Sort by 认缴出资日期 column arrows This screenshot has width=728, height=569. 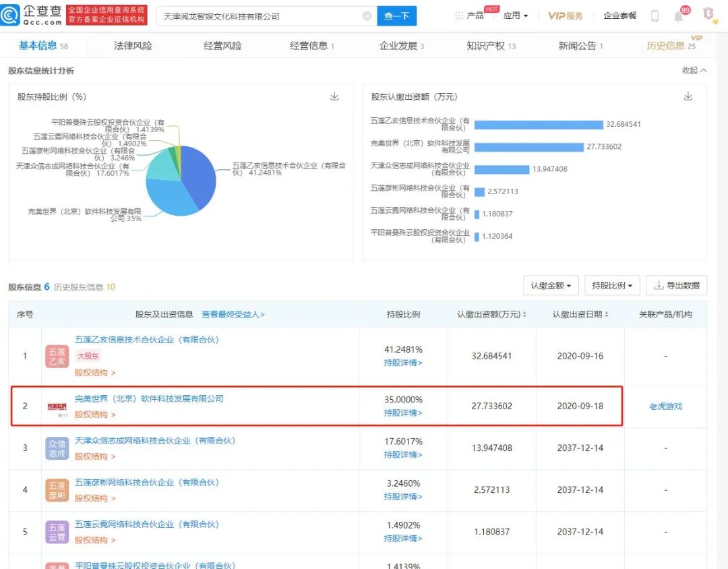point(607,314)
